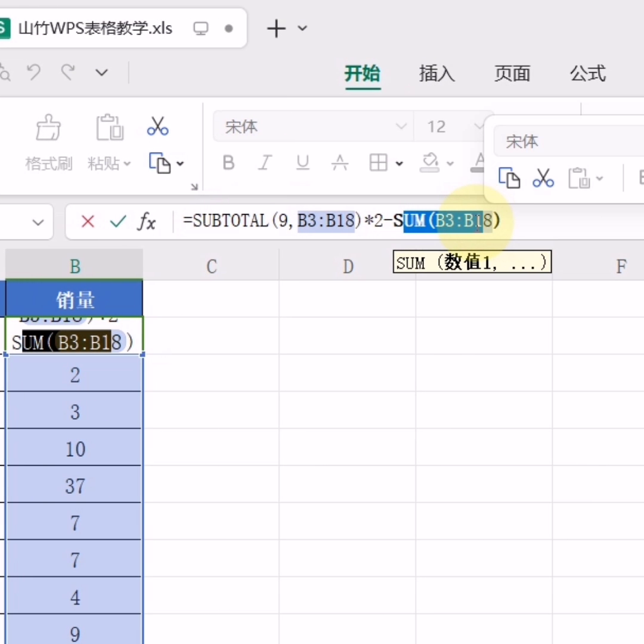644x644 pixels.
Task: Toggle Bold formatting
Action: click(x=228, y=163)
